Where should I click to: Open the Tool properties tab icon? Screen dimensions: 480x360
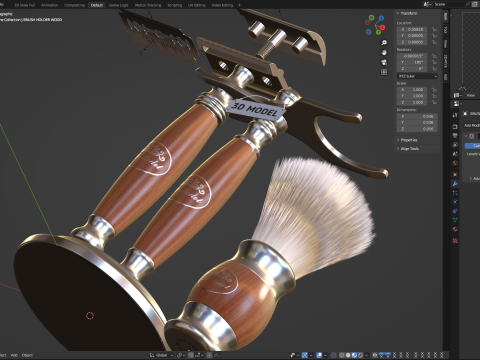point(455,115)
